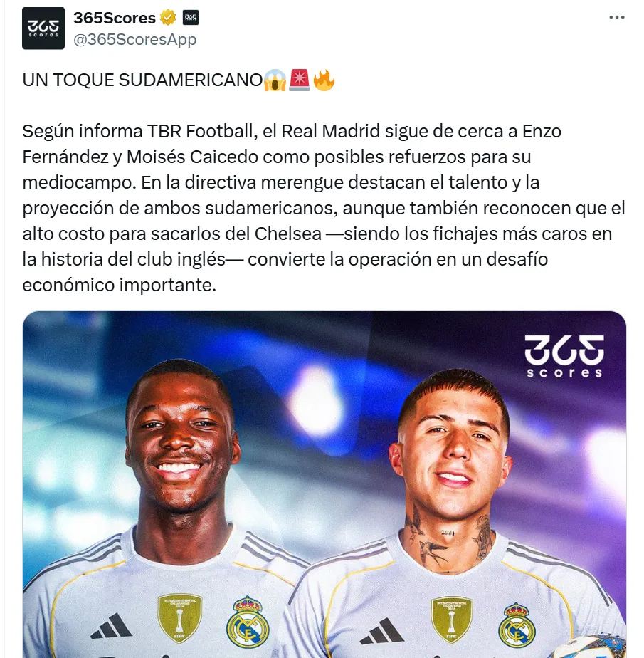Click the UN TOQUE SUDAMERICANO headline text
This screenshot has height=658, width=644.
[x=142, y=80]
